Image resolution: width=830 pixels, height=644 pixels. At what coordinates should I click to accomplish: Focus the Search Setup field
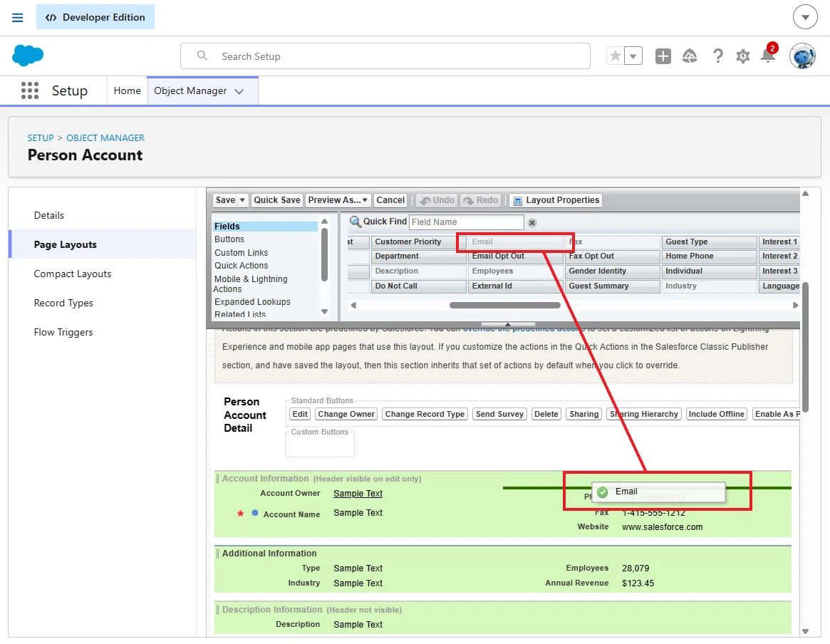(x=385, y=56)
